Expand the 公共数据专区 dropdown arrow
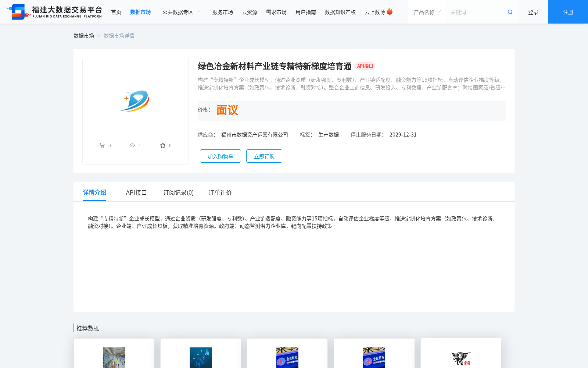 199,12
